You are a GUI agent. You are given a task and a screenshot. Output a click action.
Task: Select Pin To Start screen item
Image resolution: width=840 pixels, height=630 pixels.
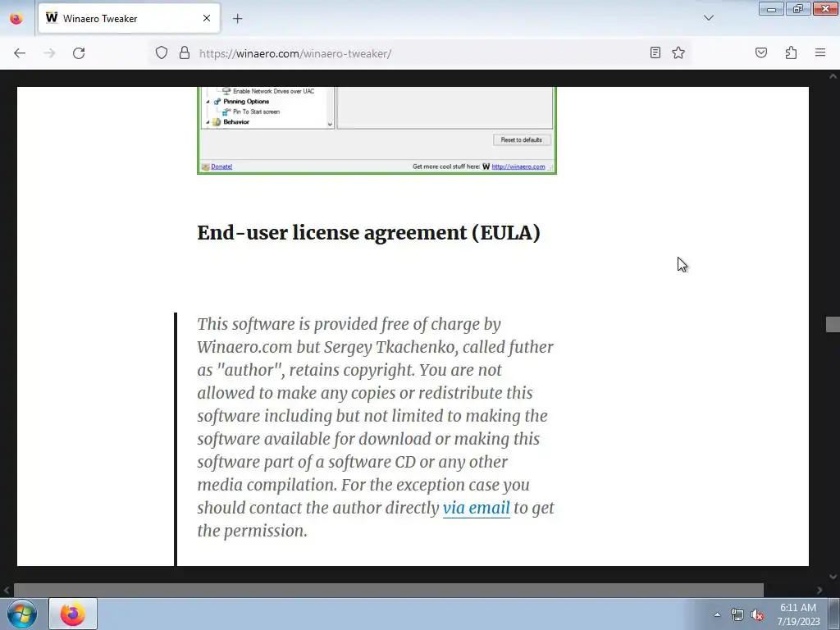point(256,112)
